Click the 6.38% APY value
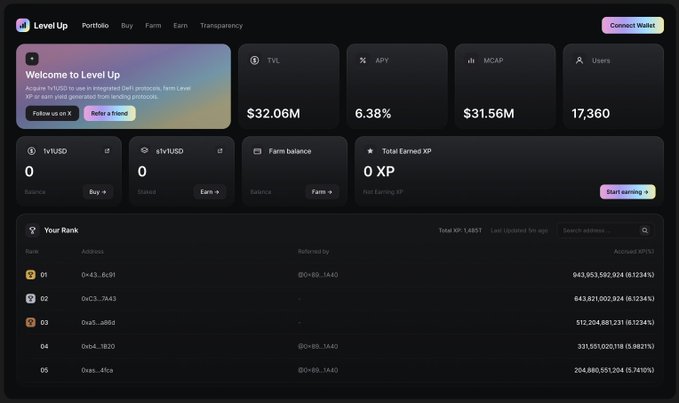679x403 pixels. pos(373,113)
